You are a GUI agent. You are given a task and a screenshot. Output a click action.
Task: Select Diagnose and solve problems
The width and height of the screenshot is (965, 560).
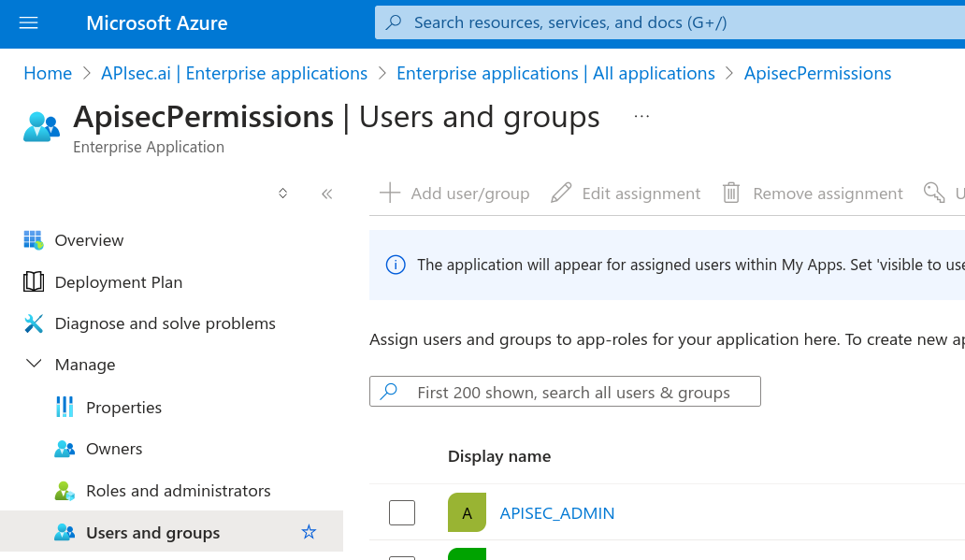(x=165, y=323)
